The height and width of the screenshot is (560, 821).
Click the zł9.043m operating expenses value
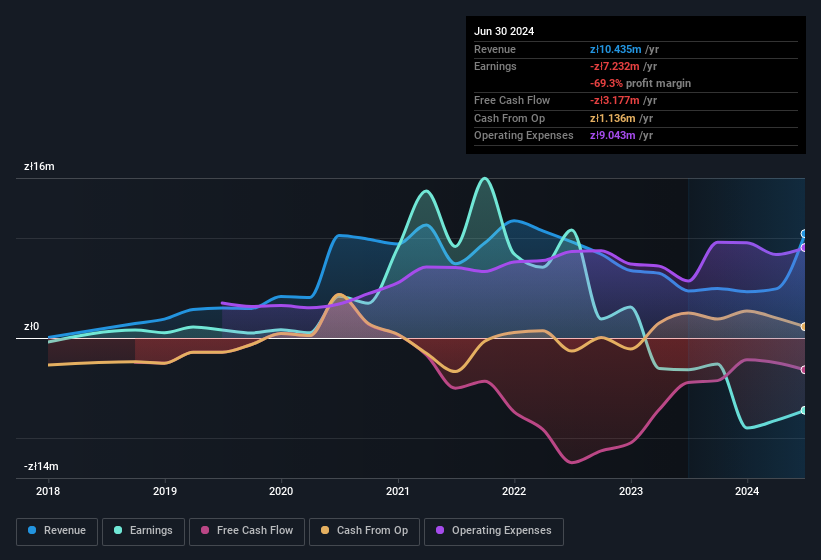click(x=613, y=136)
